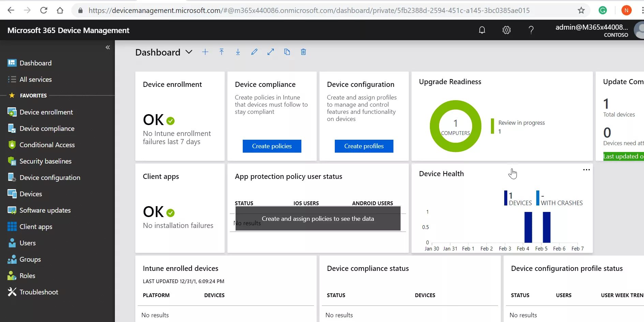Go to Security baselines
Image resolution: width=644 pixels, height=322 pixels.
(45, 161)
